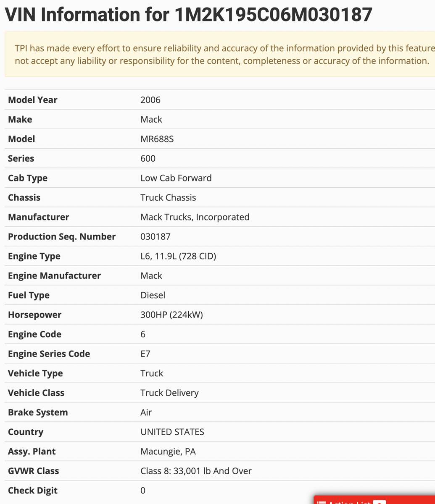This screenshot has width=435, height=504.
Task: Click the 300HP (224kW) horsepower value
Action: [171, 315]
